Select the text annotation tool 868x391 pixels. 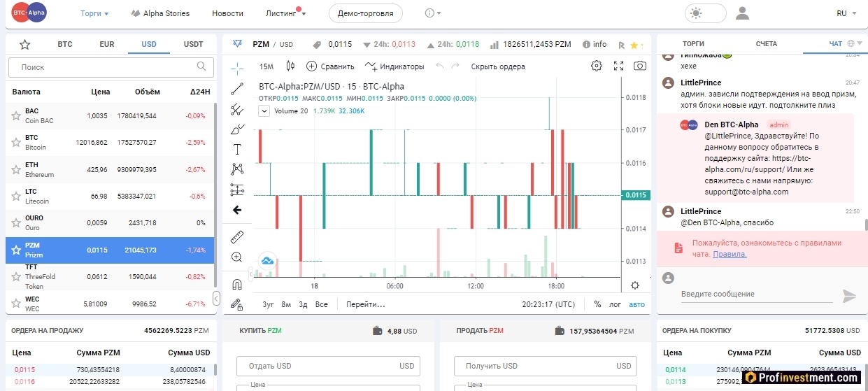[x=237, y=149]
